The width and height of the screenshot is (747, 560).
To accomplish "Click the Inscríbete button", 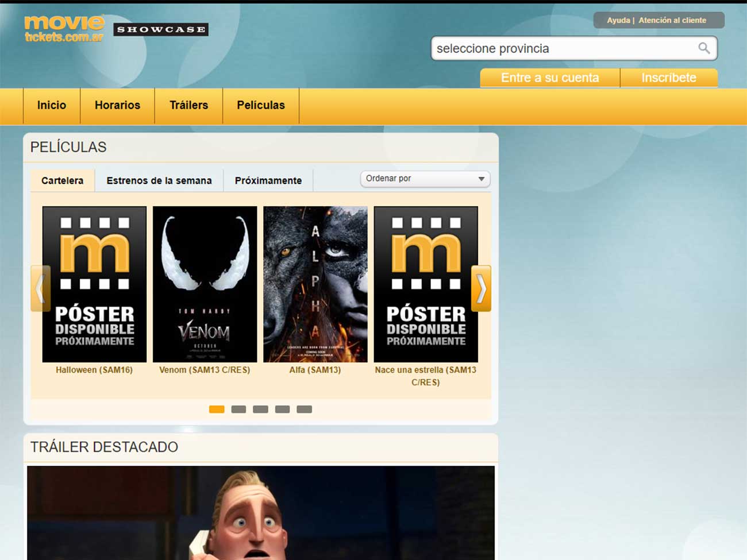I will [x=669, y=78].
